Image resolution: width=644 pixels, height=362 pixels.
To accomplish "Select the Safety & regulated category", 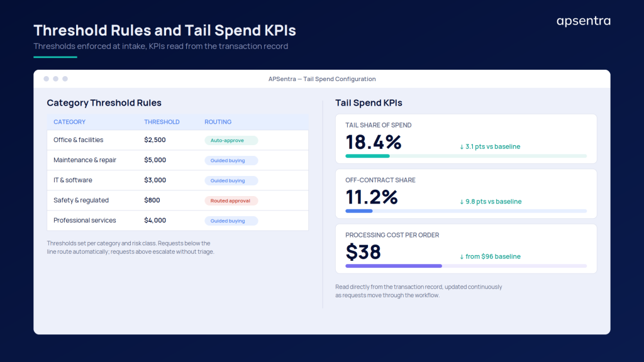I will pos(81,200).
